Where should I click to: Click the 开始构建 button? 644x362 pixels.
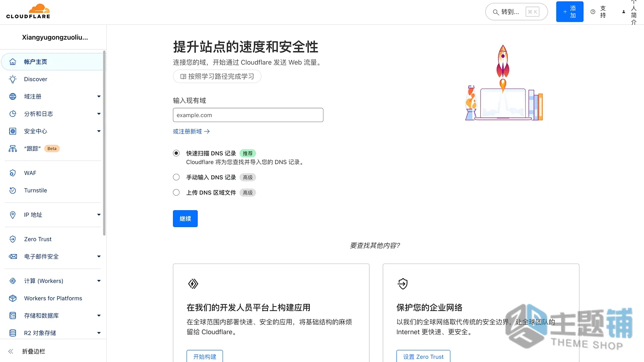205,357
